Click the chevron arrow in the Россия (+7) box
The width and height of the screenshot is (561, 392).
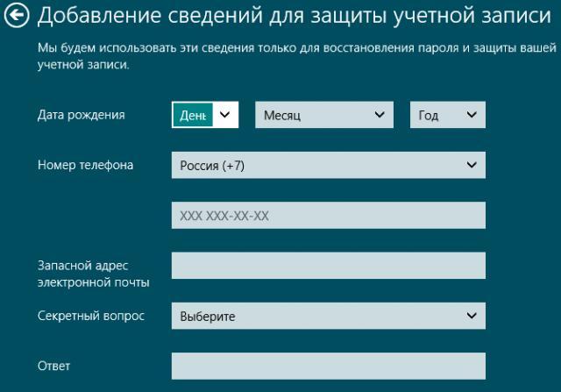472,165
